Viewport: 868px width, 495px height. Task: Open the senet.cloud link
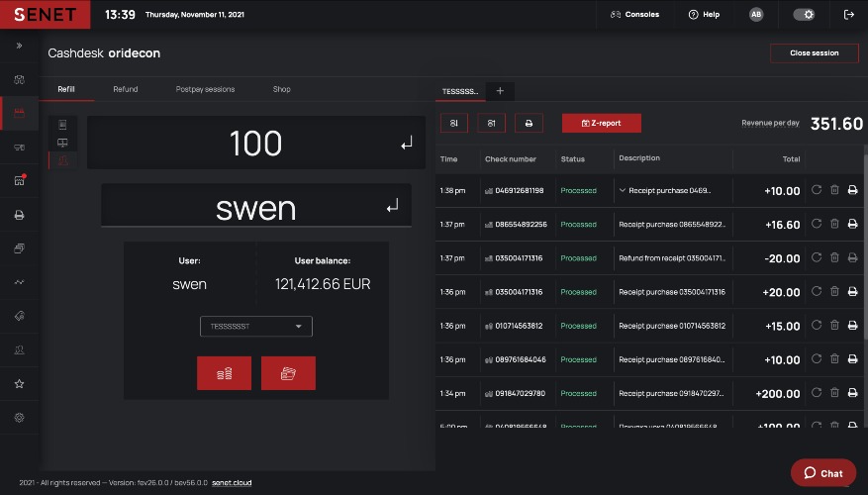coord(232,483)
